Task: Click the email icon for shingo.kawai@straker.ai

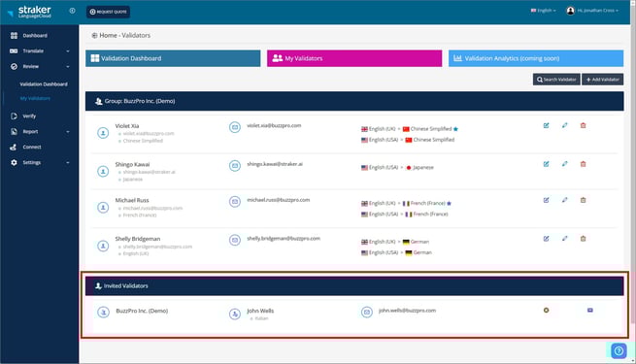Action: coord(235,166)
